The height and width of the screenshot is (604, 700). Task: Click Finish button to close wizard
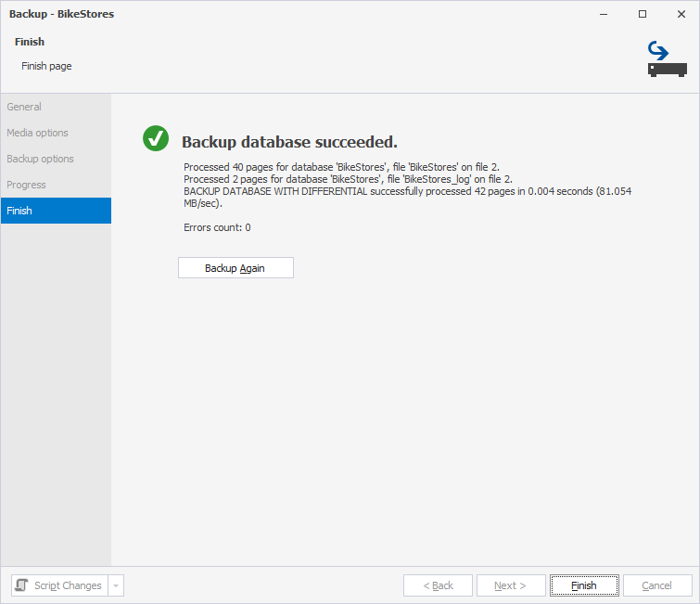(584, 585)
